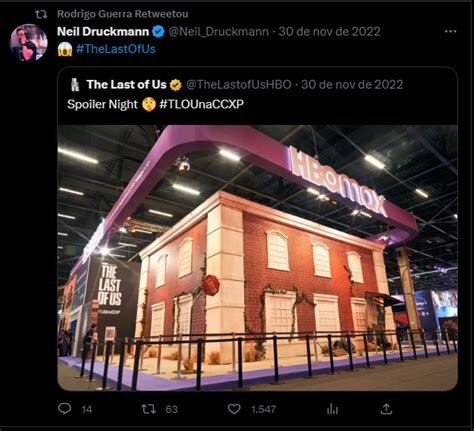Click the share upload icon
The height and width of the screenshot is (431, 474).
386,409
